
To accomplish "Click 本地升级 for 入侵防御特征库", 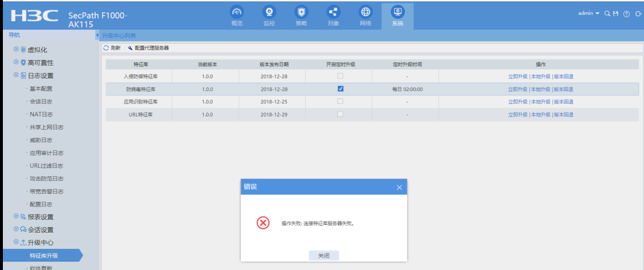I will (541, 77).
